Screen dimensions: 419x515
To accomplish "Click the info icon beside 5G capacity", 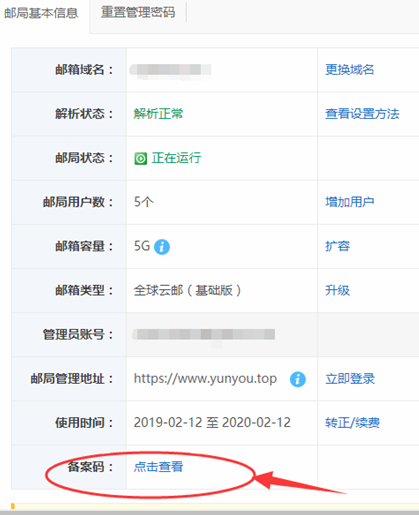I will (162, 247).
